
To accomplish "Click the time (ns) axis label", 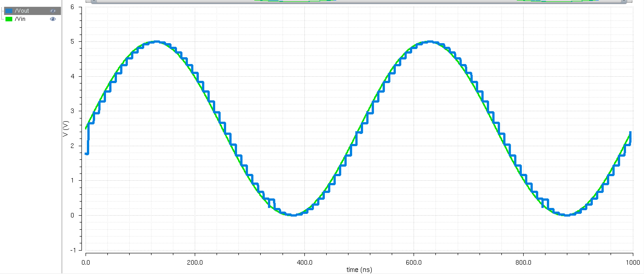I will pos(359,269).
